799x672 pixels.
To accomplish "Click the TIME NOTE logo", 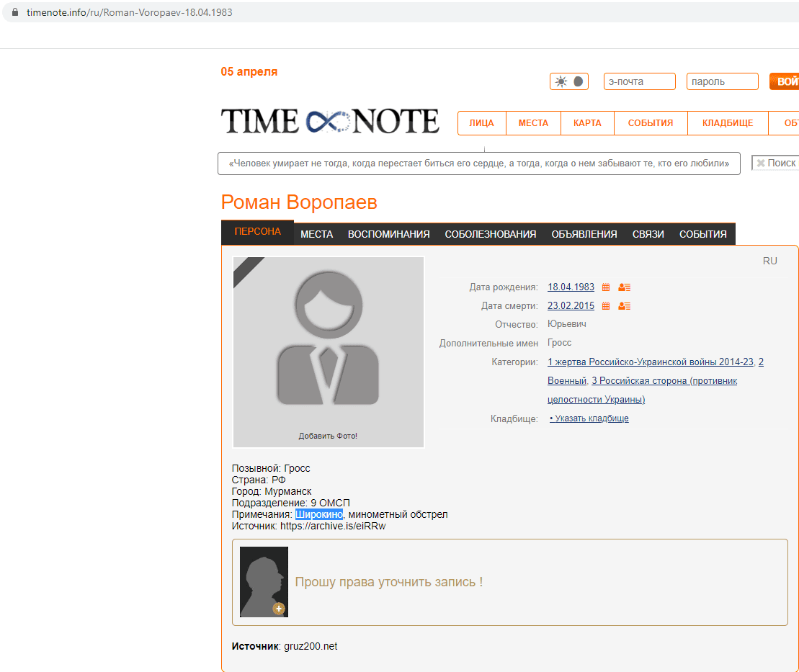I will click(x=330, y=121).
